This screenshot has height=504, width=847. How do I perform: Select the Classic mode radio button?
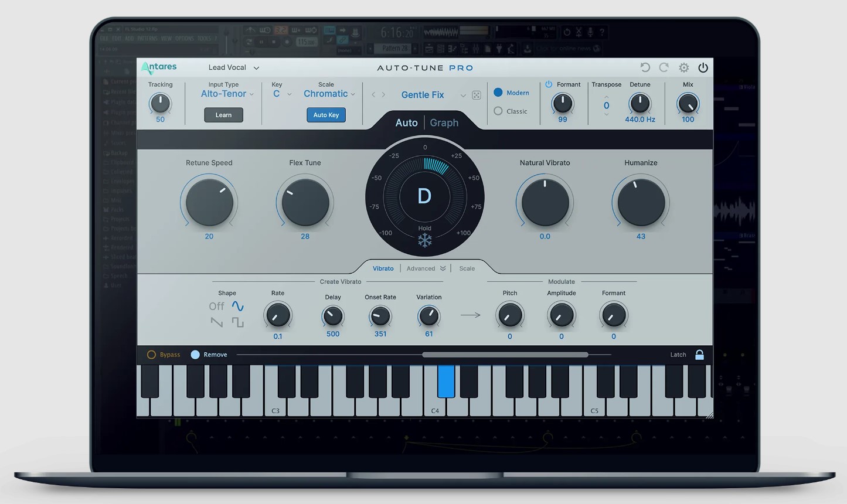pos(498,111)
